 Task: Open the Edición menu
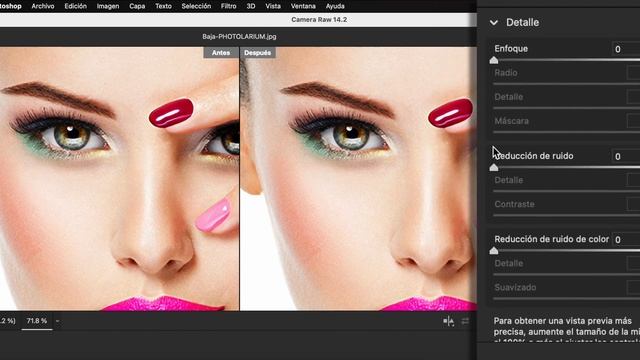click(x=76, y=6)
